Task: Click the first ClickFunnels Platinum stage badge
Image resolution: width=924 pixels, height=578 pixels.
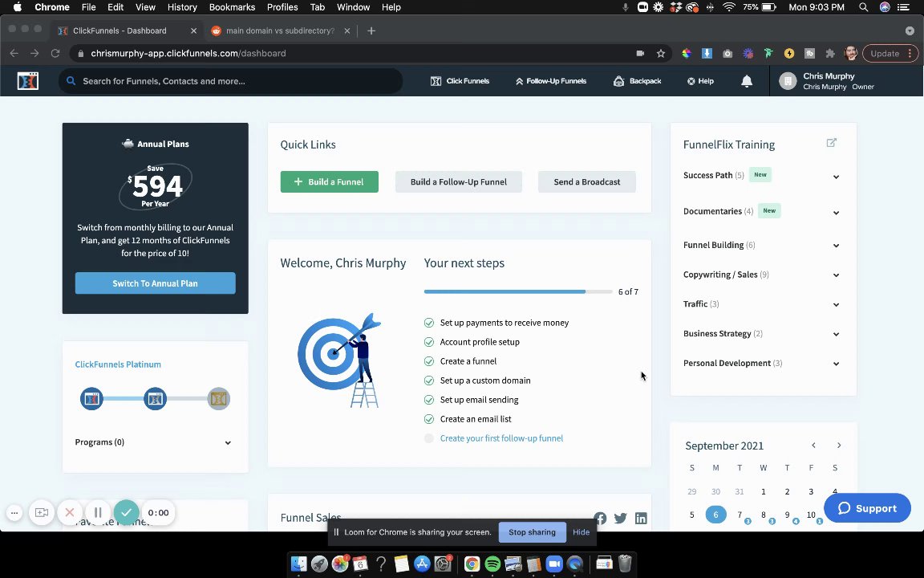Action: pos(91,399)
